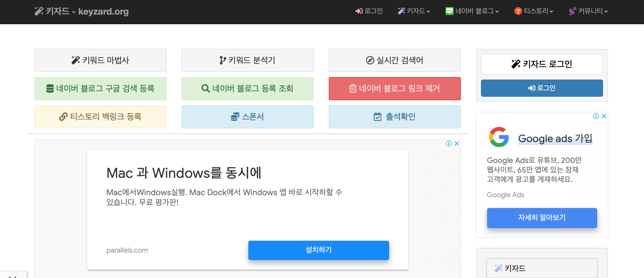Open the 출석확인 attendance page

click(x=395, y=117)
